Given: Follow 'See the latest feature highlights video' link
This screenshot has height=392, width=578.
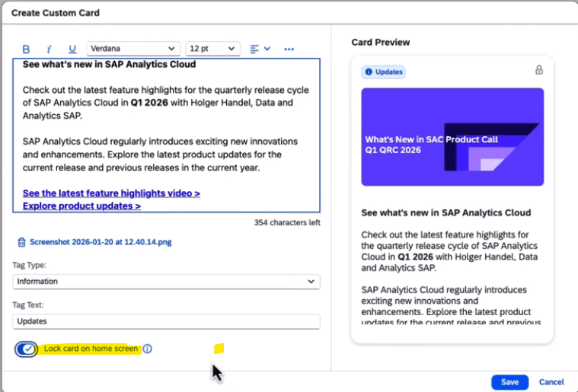Looking at the screenshot, I should coord(111,193).
